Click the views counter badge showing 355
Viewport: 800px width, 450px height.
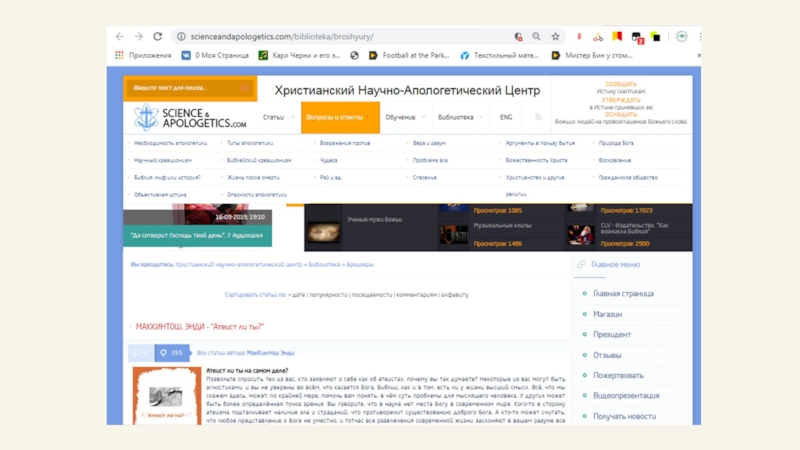tap(171, 352)
